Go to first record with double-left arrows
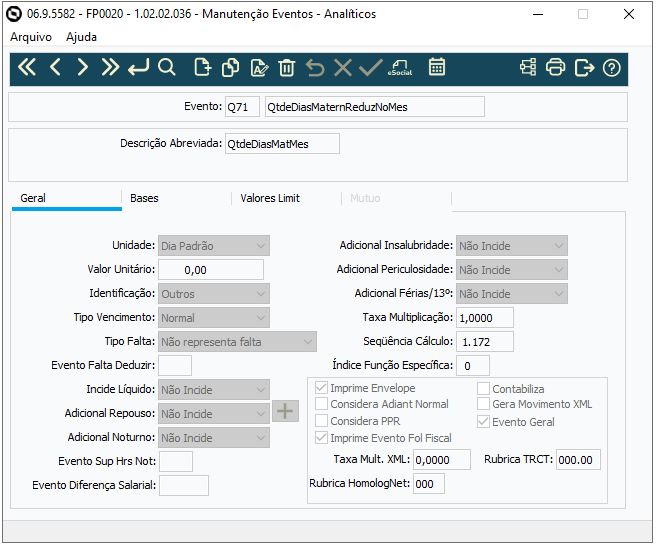The height and width of the screenshot is (546, 656). coord(27,67)
